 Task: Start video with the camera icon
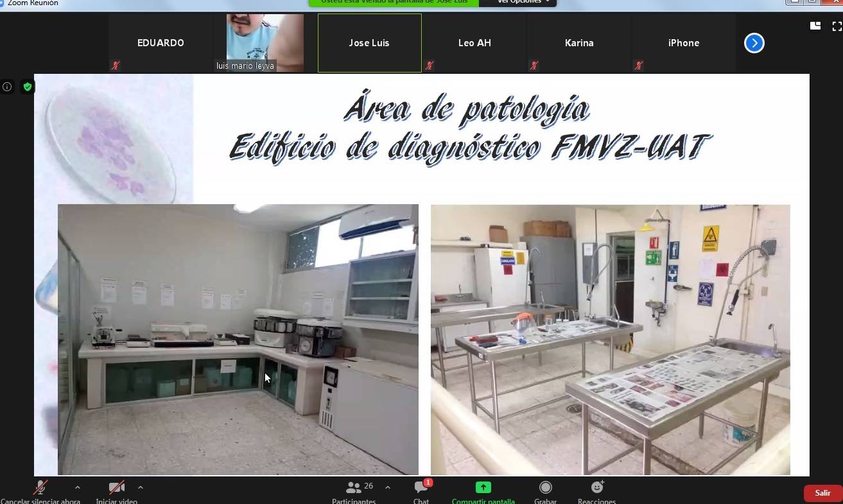(x=116, y=488)
